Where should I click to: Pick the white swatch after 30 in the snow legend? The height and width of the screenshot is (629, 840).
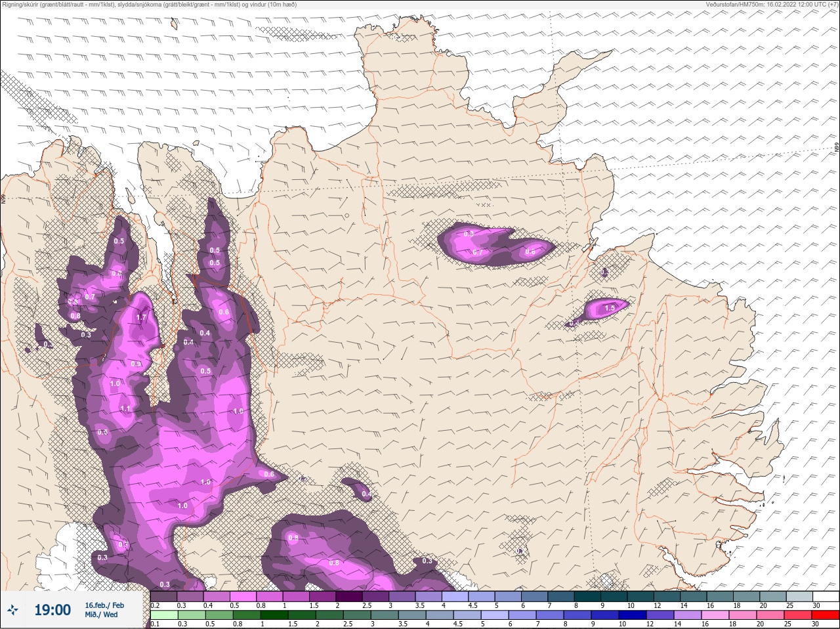pyautogui.click(x=826, y=596)
